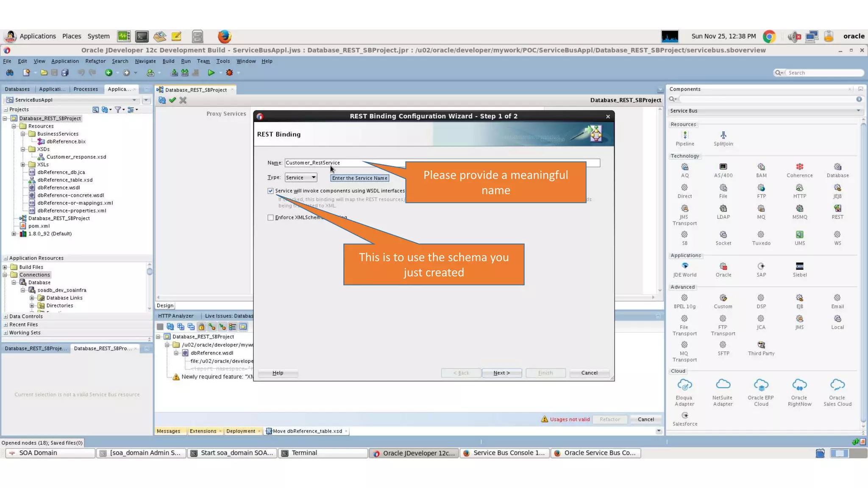Click the Split Join component icon
This screenshot has width=868, height=488.
[x=723, y=136]
